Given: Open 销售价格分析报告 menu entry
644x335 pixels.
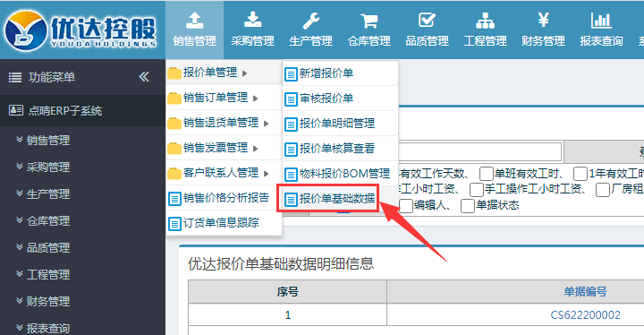Looking at the screenshot, I should tap(224, 198).
